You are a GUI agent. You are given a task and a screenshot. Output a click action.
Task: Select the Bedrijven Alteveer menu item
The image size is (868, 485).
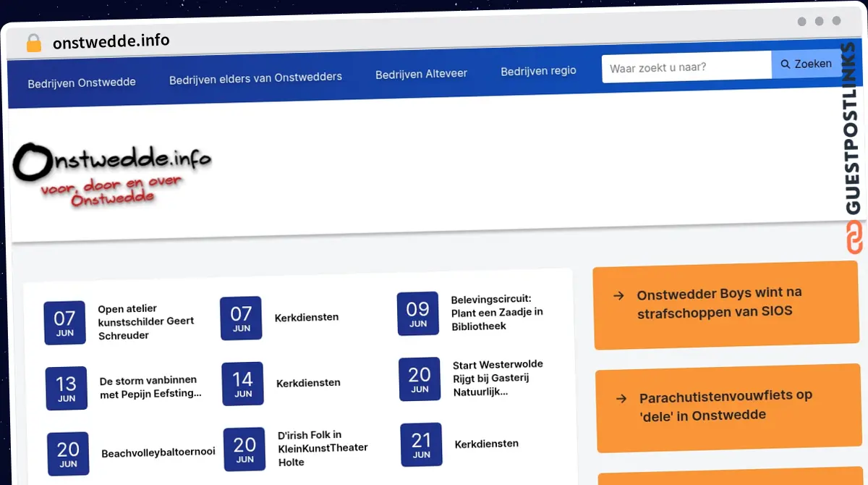pos(421,74)
